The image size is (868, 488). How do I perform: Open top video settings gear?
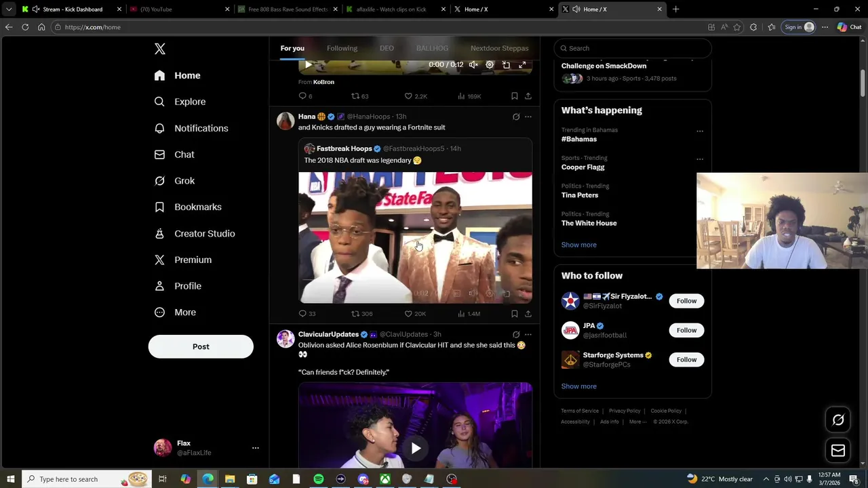click(x=490, y=65)
